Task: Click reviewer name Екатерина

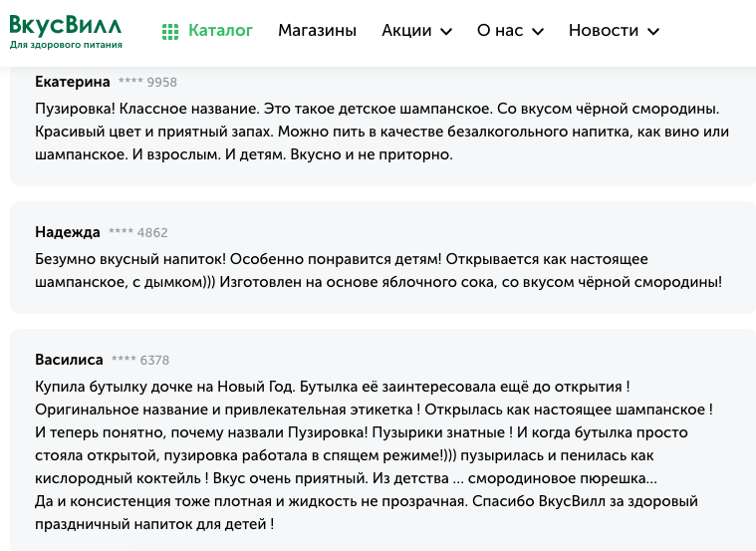Action: tap(73, 82)
